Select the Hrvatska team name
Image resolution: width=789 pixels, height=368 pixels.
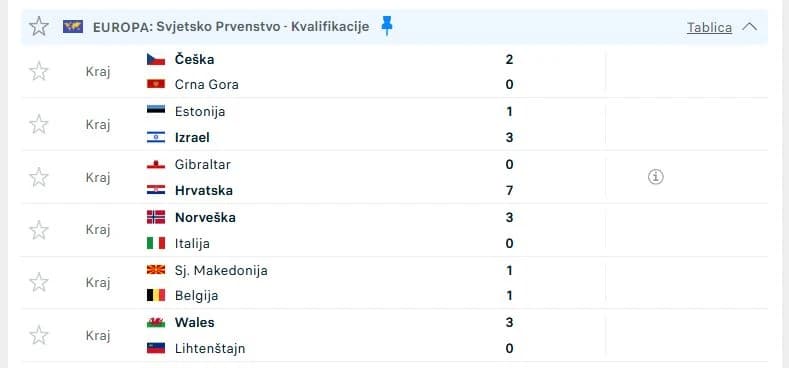pos(204,191)
